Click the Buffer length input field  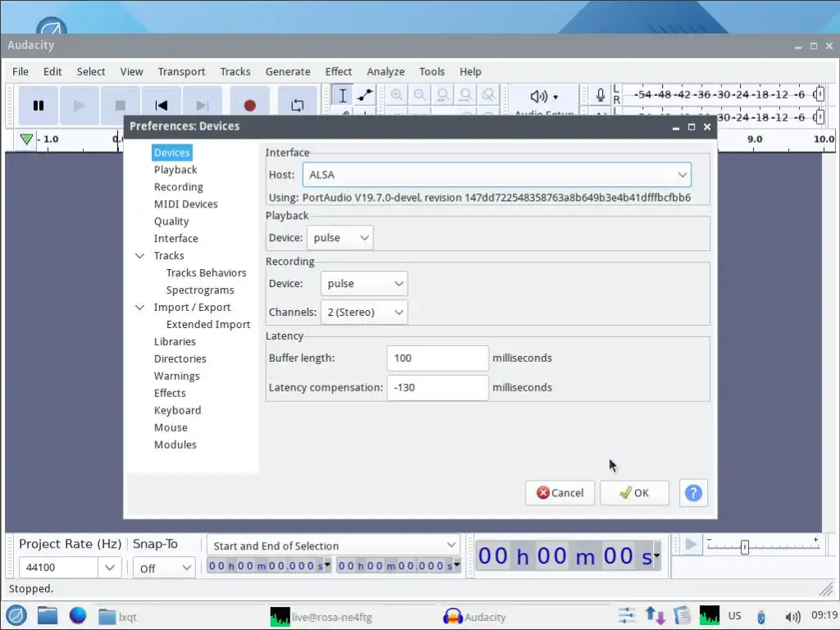point(438,358)
